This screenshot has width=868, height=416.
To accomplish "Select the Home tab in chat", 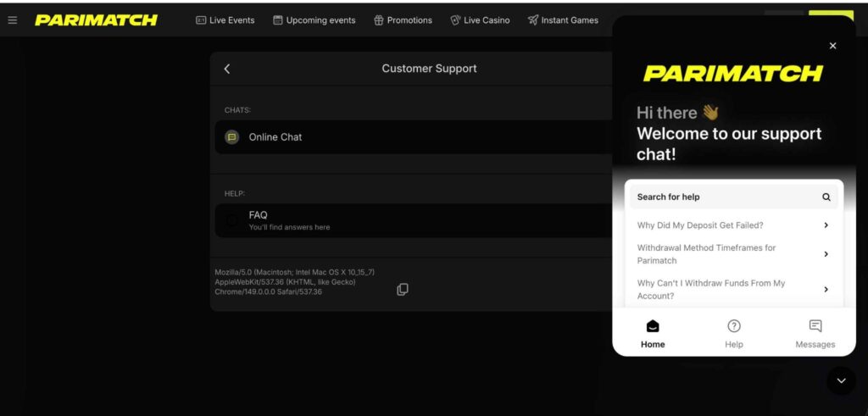I will point(653,334).
